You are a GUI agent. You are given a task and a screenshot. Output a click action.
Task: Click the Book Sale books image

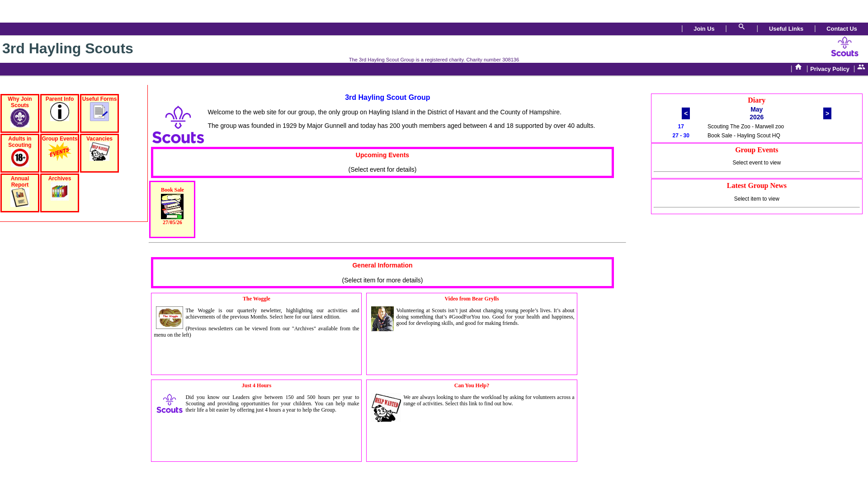(x=172, y=206)
